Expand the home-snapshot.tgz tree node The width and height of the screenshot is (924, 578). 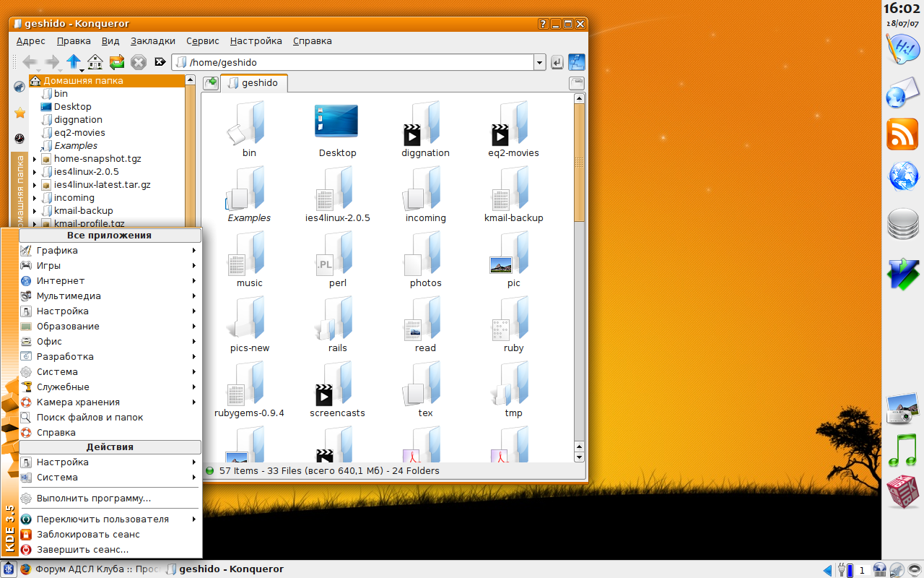35,159
